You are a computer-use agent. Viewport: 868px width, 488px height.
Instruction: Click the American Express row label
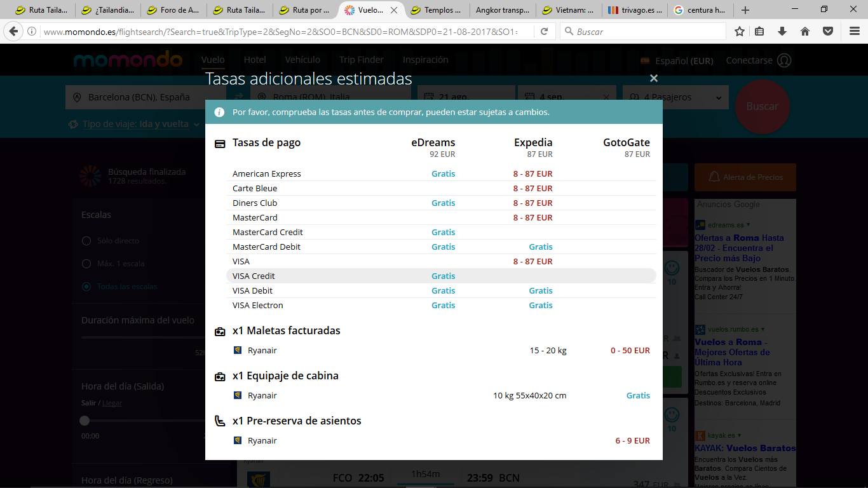267,173
